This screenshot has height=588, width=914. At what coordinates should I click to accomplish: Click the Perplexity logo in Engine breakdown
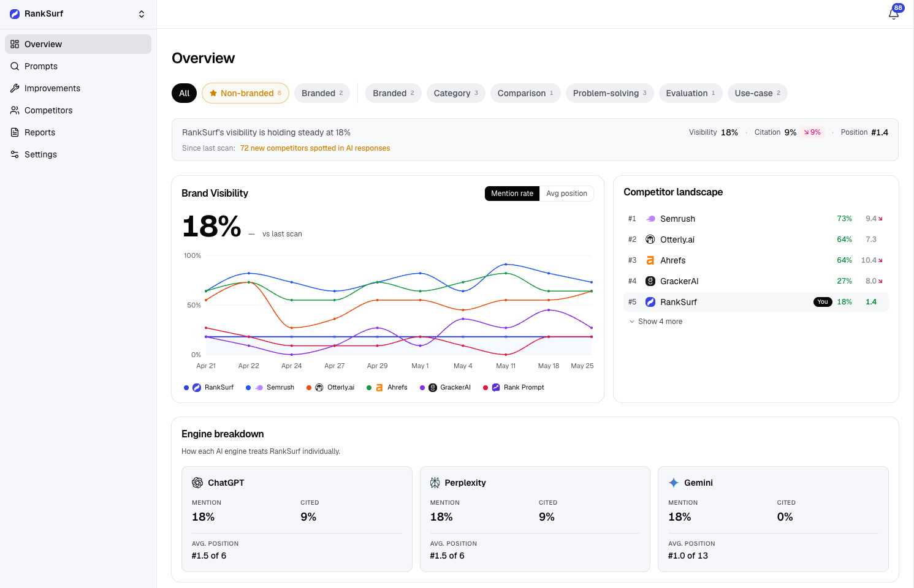435,483
